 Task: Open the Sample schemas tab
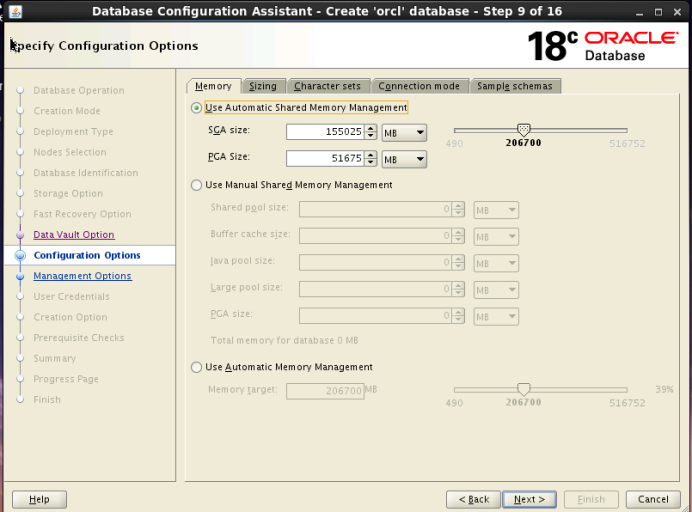(515, 86)
